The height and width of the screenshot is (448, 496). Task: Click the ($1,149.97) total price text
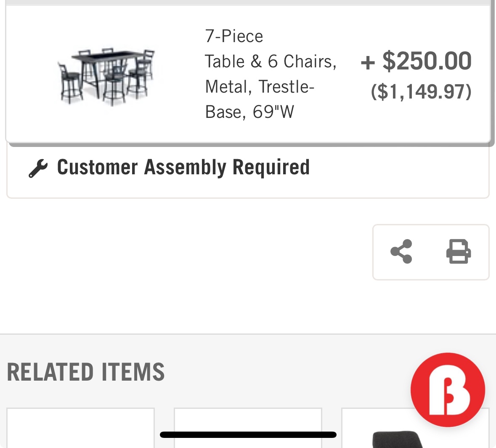421,92
